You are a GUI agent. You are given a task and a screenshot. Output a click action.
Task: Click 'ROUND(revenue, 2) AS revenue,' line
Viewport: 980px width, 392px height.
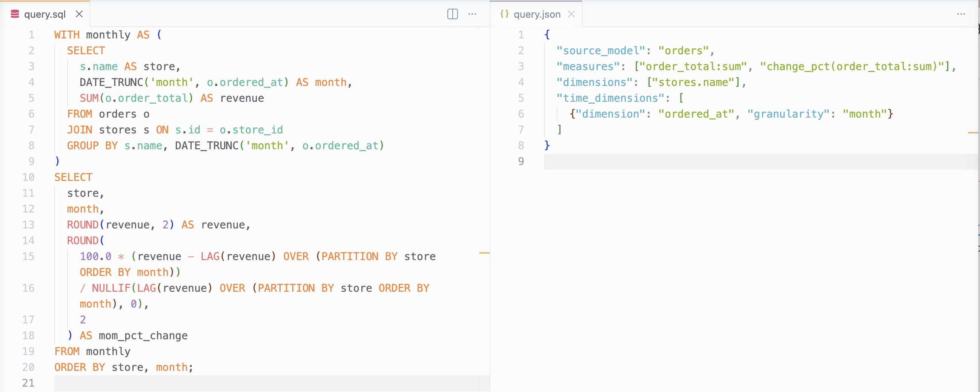(x=159, y=225)
